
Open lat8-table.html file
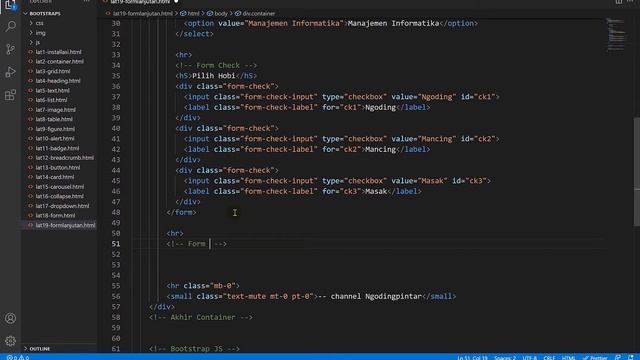pyautogui.click(x=54, y=119)
